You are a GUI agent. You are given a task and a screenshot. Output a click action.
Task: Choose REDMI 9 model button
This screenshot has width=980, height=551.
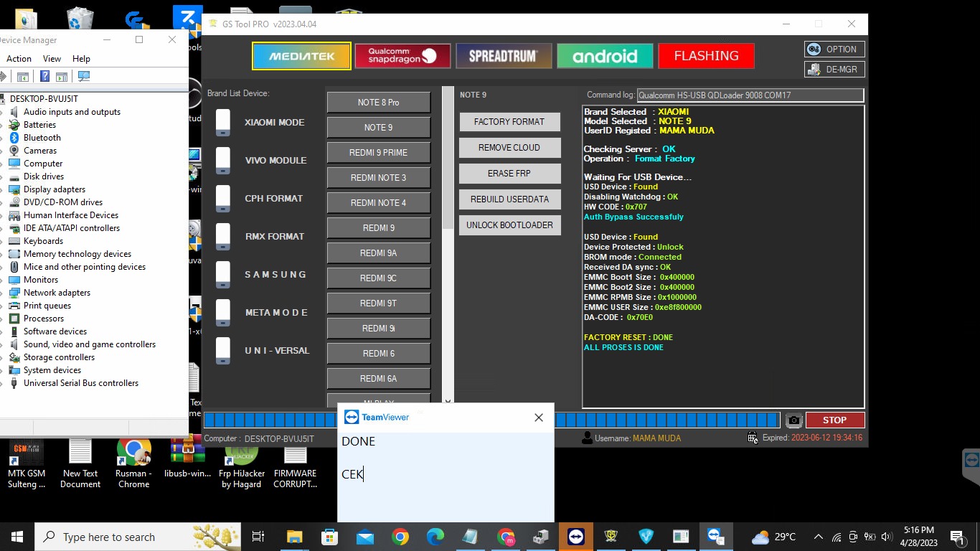[x=379, y=228]
